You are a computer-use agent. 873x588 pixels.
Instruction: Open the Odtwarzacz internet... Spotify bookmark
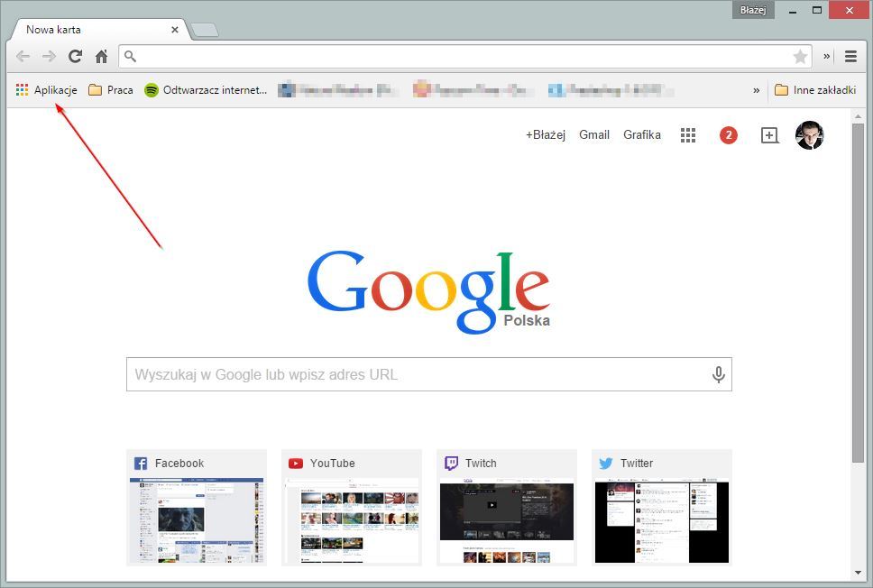point(206,90)
